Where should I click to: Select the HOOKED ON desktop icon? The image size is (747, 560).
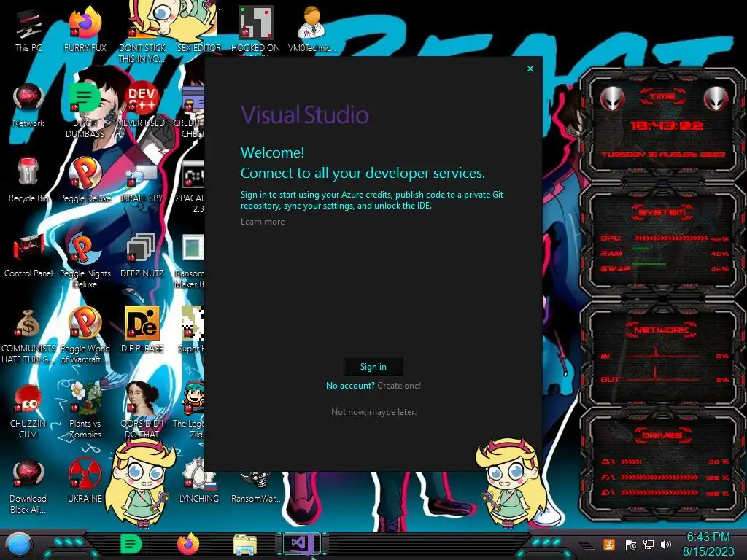click(256, 29)
